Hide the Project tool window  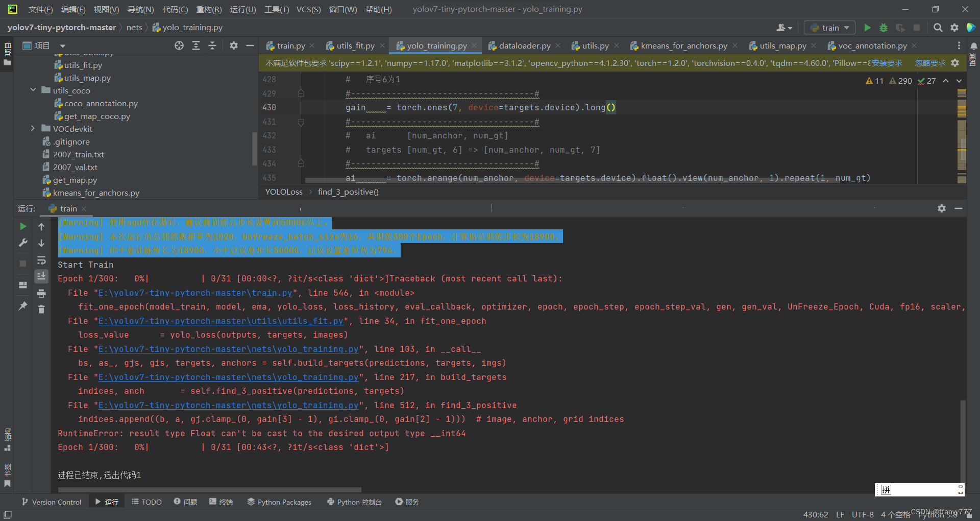[x=250, y=45]
